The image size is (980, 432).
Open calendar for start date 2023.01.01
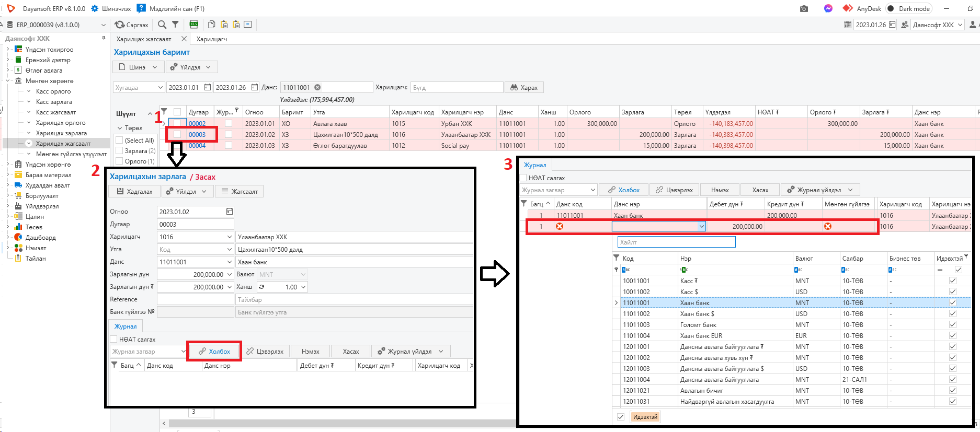[208, 87]
